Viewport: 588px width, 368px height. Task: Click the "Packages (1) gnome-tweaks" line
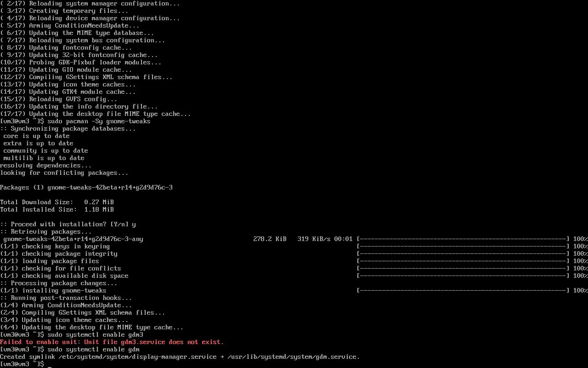[x=86, y=187]
